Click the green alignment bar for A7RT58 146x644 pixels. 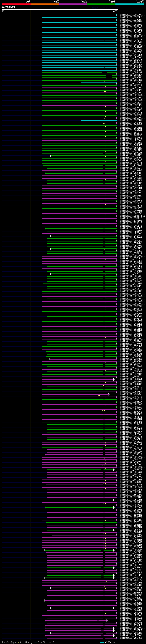(82, 608)
